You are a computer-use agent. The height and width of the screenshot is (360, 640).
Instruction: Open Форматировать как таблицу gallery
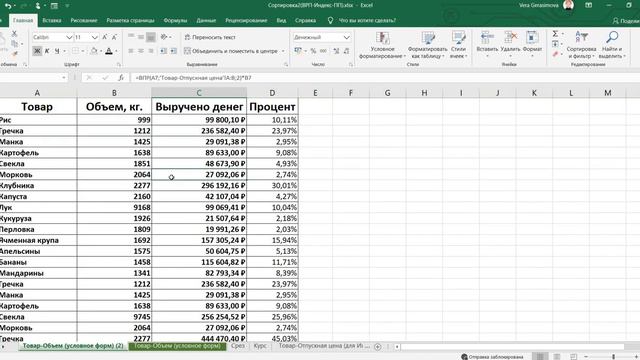[x=427, y=45]
